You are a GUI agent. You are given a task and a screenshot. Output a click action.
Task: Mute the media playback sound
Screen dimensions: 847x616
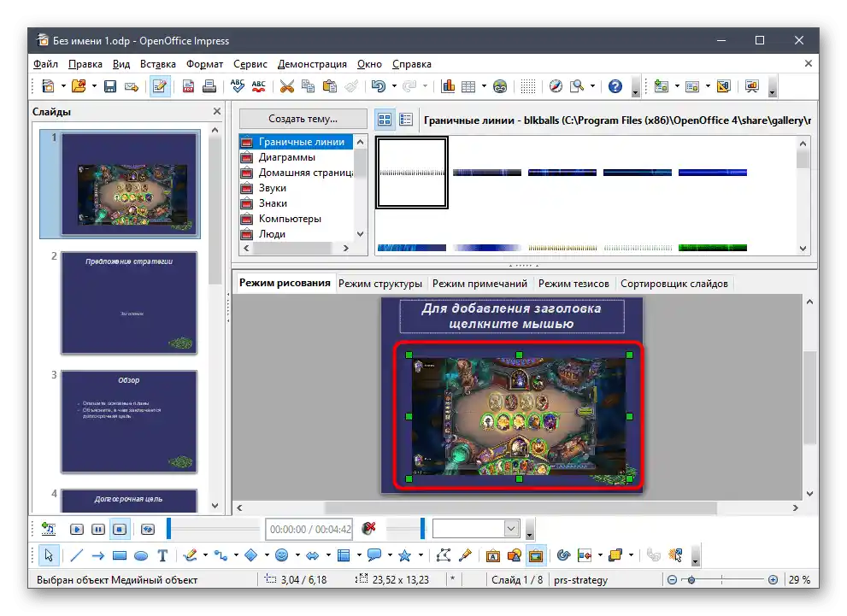tap(369, 529)
